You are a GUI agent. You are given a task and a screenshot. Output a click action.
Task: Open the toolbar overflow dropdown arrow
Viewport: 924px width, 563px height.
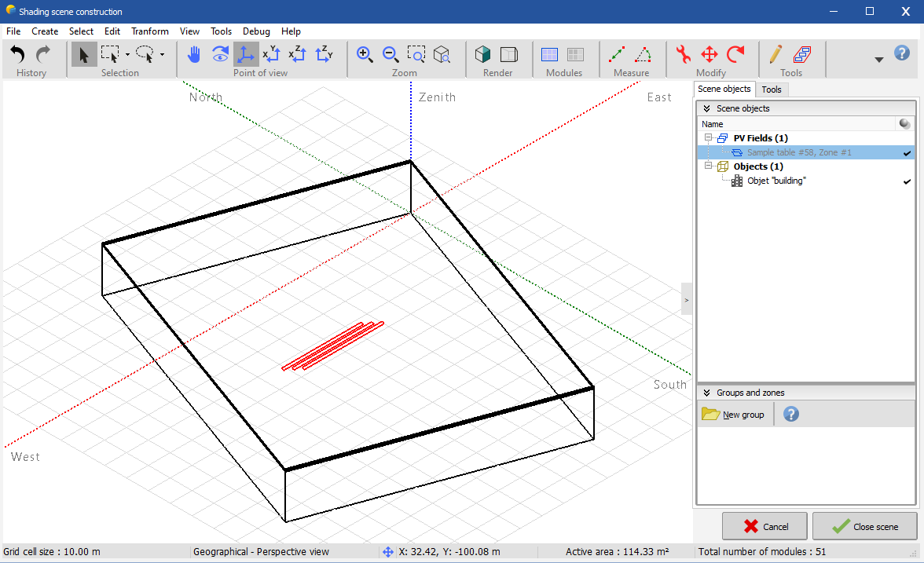point(878,60)
